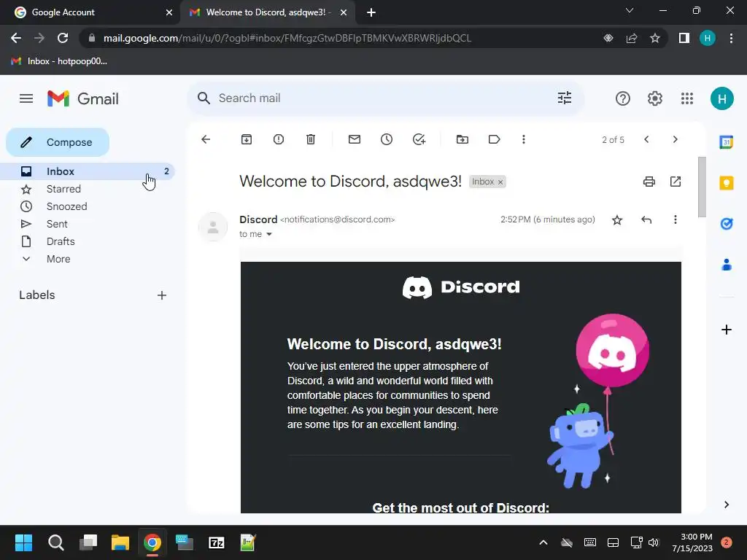The height and width of the screenshot is (560, 747).
Task: Open File Explorer from taskbar
Action: pyautogui.click(x=120, y=542)
